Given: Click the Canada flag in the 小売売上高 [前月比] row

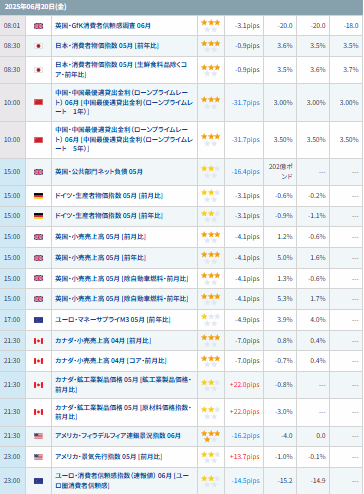Looking at the screenshot, I should click(38, 341).
